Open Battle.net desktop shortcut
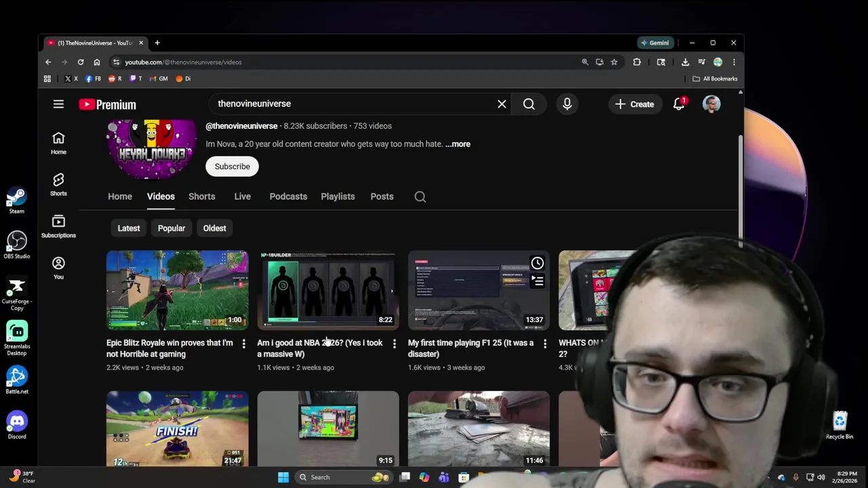This screenshot has height=488, width=868. click(17, 380)
